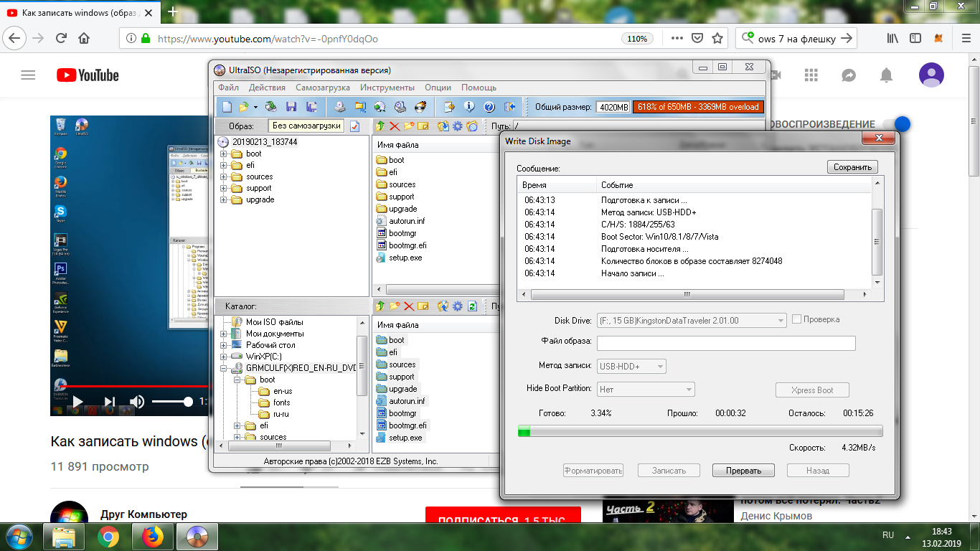Expand Мои документы in catalog tree
The image size is (980, 551).
click(224, 334)
